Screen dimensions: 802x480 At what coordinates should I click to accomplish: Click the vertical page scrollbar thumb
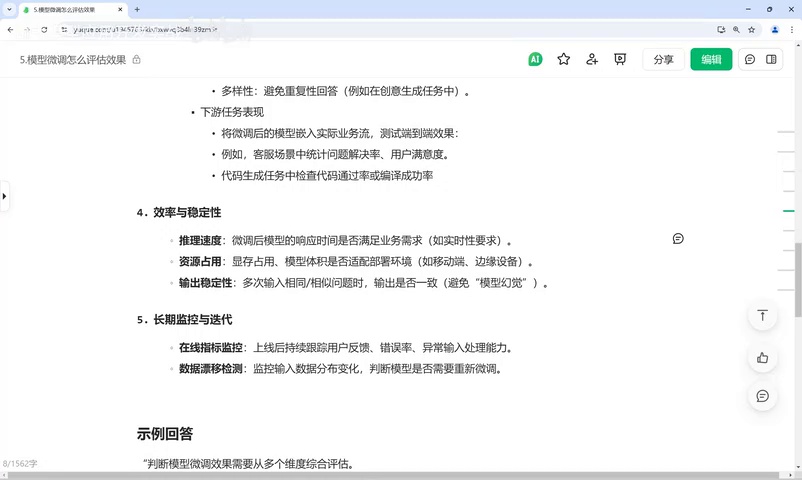coord(798,279)
